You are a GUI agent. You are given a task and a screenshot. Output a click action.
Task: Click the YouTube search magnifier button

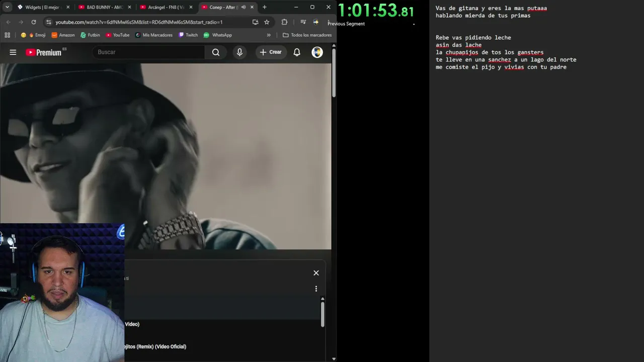[x=216, y=52]
